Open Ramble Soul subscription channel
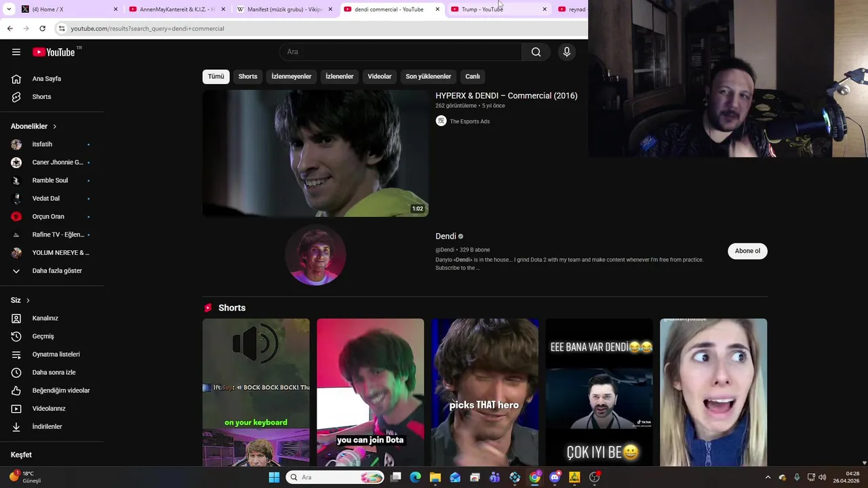Screen dimensions: 868x488 click(x=52, y=180)
